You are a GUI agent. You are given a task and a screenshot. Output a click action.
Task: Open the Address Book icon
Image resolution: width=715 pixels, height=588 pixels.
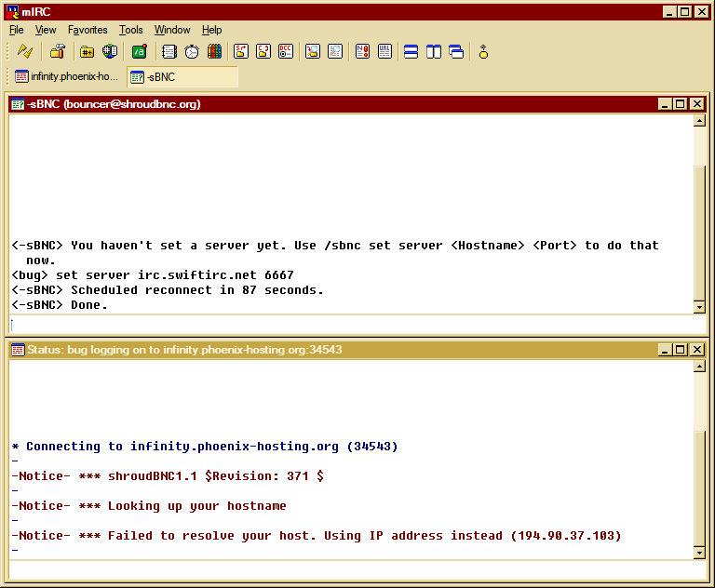(169, 51)
